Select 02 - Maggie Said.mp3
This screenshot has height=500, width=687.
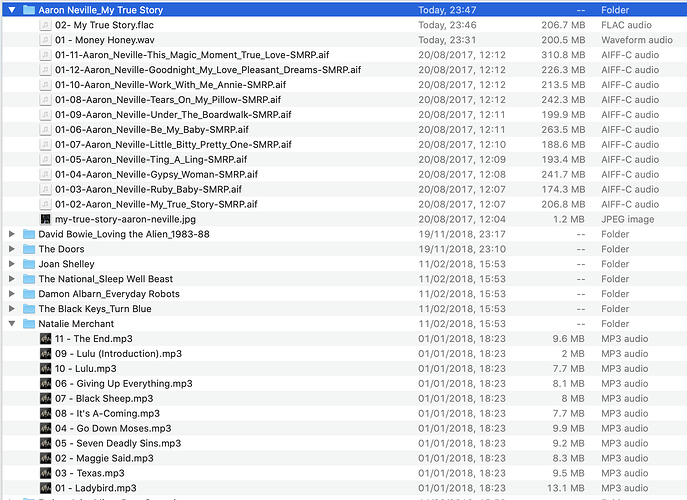104,458
